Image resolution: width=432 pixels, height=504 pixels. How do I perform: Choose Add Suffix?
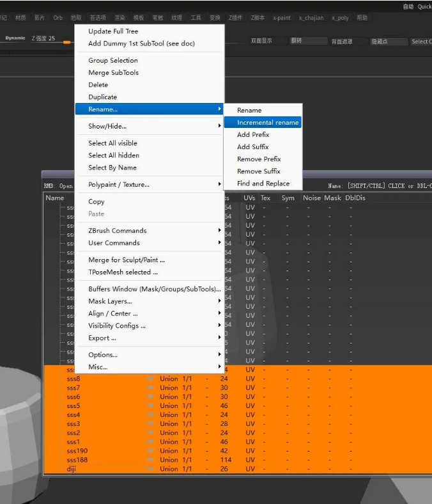click(263, 147)
